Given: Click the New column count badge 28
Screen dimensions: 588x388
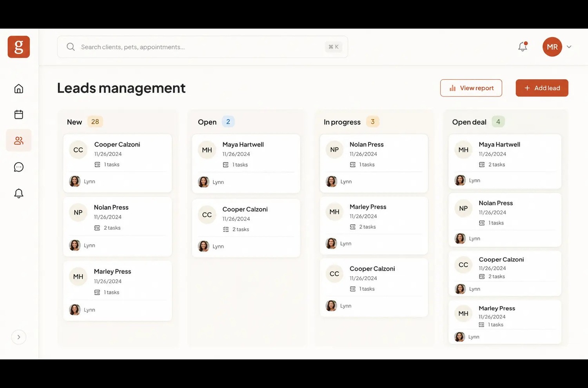Looking at the screenshot, I should coord(95,122).
